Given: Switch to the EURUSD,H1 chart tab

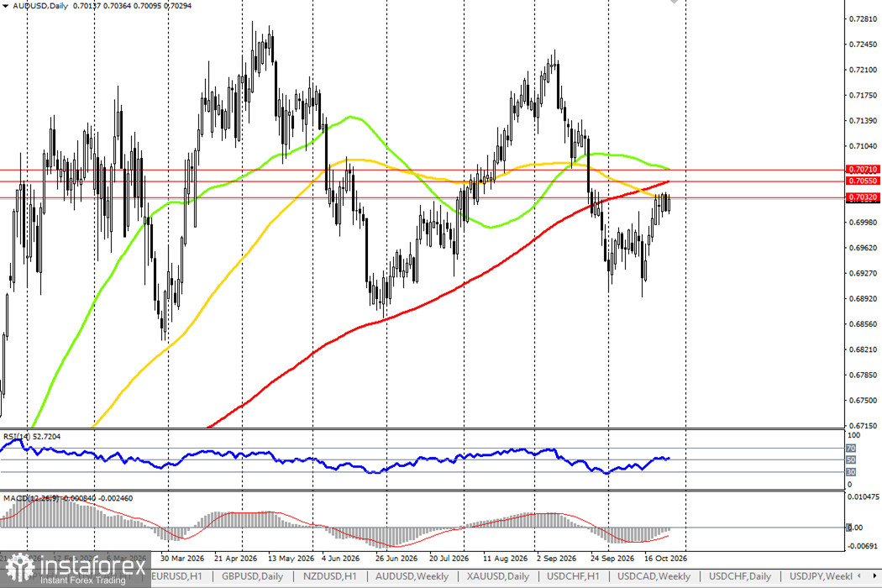Looking at the screenshot, I should pos(176,576).
